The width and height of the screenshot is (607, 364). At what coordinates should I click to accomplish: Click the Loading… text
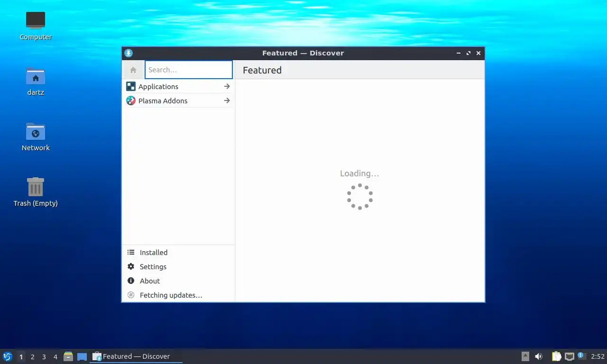359,173
